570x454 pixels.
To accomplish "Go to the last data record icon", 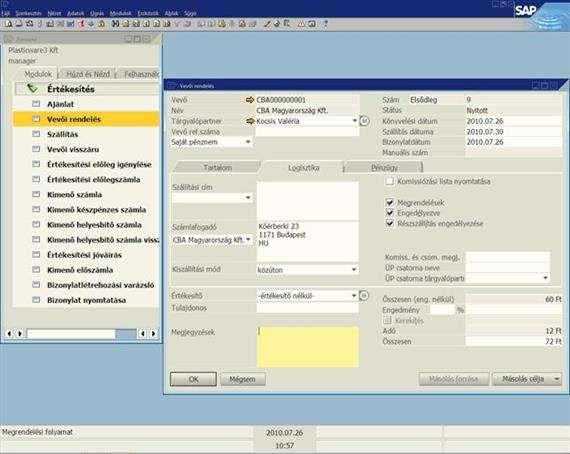I will [167, 24].
